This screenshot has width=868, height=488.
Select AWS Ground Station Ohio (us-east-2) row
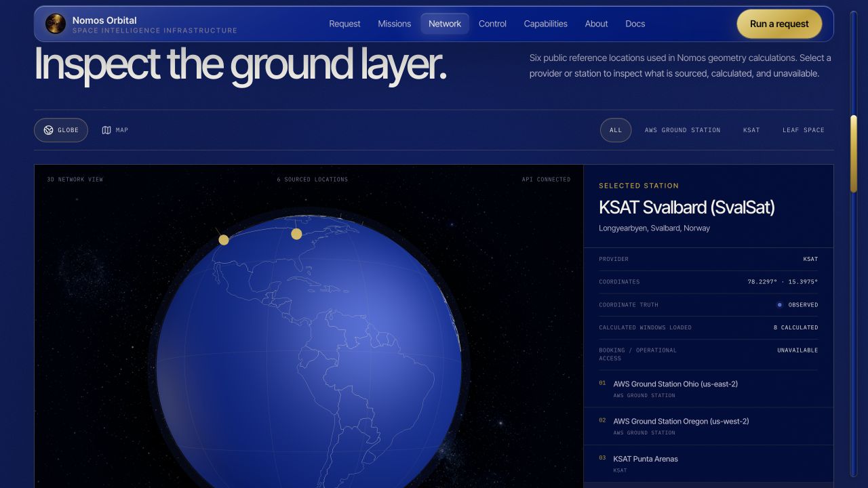click(x=709, y=389)
